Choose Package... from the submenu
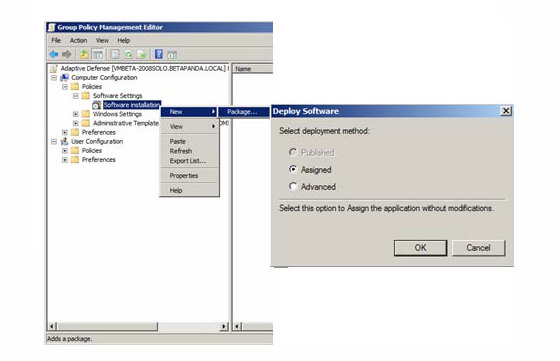 click(244, 112)
